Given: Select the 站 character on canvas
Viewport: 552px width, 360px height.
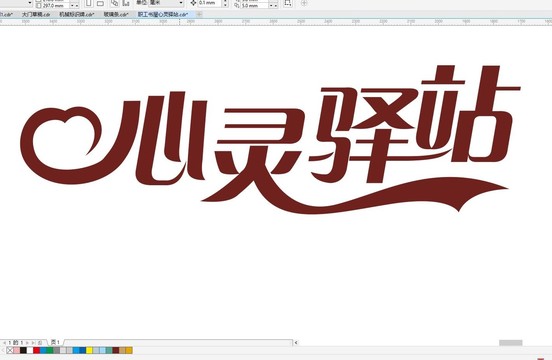Looking at the screenshot, I should [x=468, y=113].
